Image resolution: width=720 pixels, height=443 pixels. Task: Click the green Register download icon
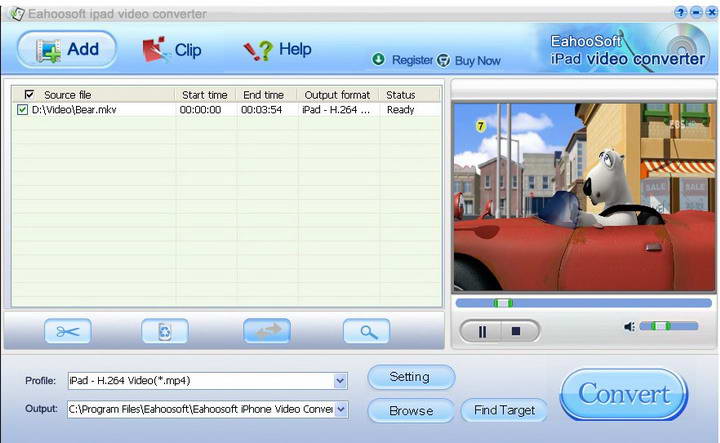click(378, 59)
